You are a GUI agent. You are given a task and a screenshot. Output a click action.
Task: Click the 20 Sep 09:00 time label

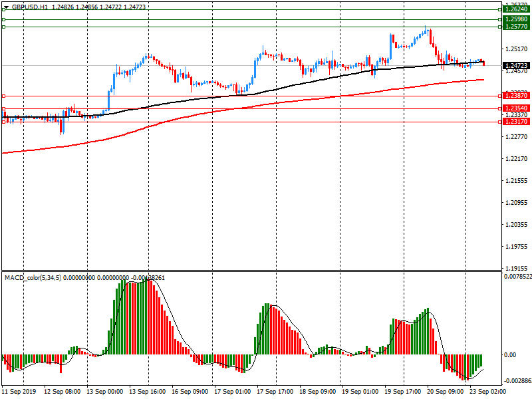(445, 392)
